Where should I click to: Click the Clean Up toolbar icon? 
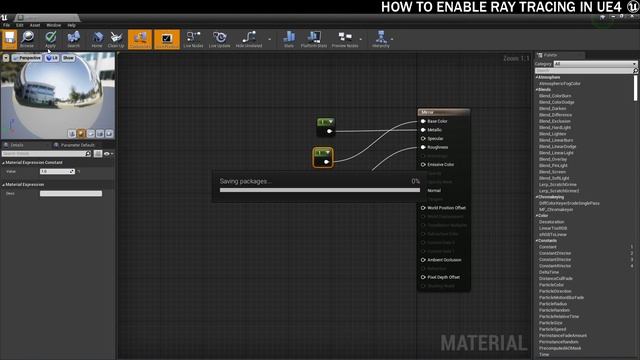pyautogui.click(x=116, y=39)
